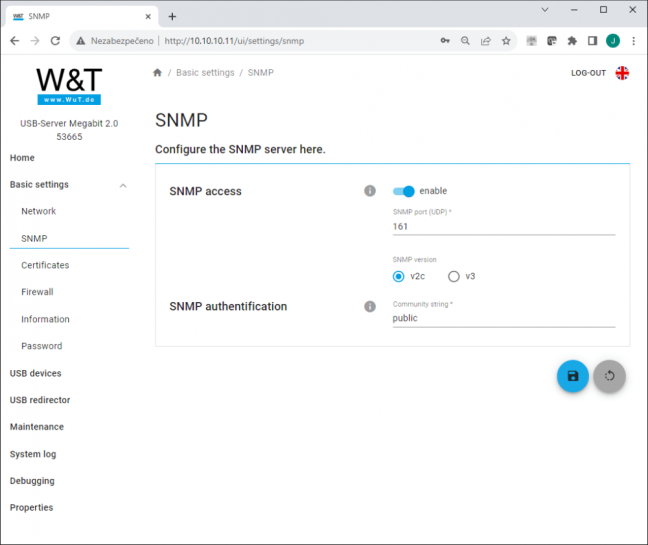Go back with browser back arrow
This screenshot has height=545, width=648.
14,40
